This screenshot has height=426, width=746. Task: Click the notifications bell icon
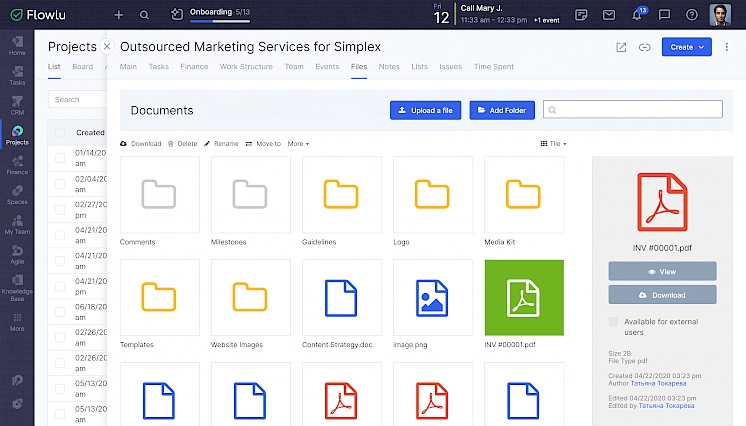tap(637, 15)
